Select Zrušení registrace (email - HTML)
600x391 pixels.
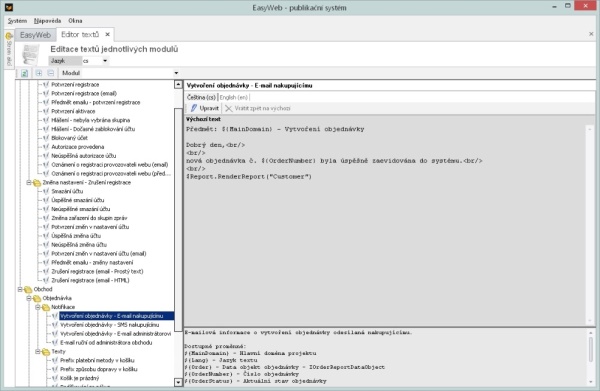[90, 280]
